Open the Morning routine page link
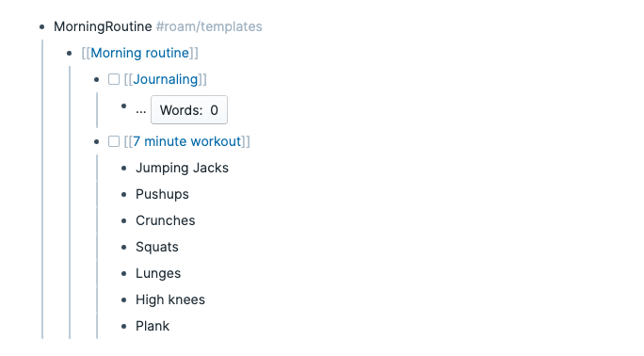 [139, 53]
